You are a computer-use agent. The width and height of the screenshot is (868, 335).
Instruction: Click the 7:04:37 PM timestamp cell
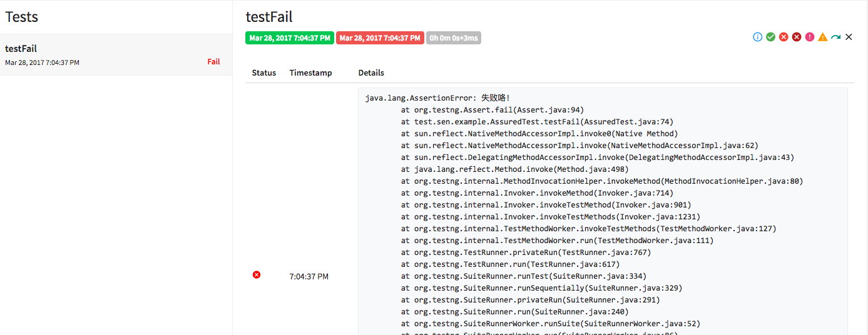pos(309,276)
